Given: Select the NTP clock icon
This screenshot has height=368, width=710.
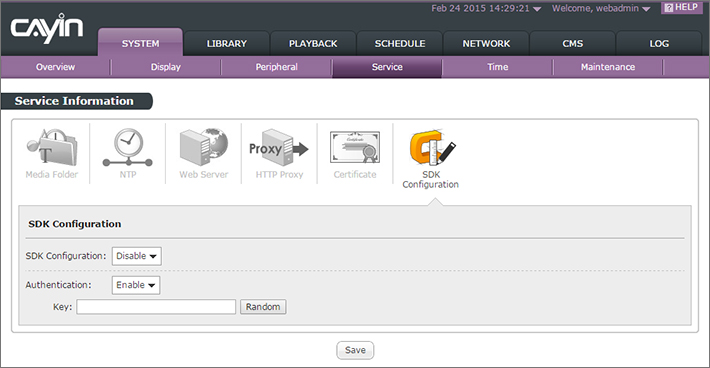Looking at the screenshot, I should [128, 148].
